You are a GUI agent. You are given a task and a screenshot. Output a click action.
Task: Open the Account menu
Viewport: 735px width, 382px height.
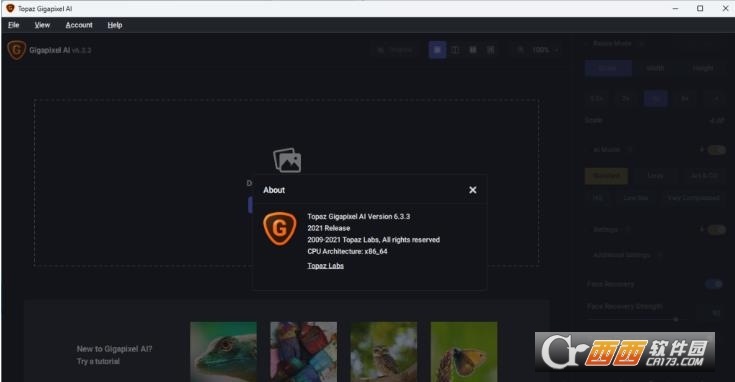click(79, 25)
